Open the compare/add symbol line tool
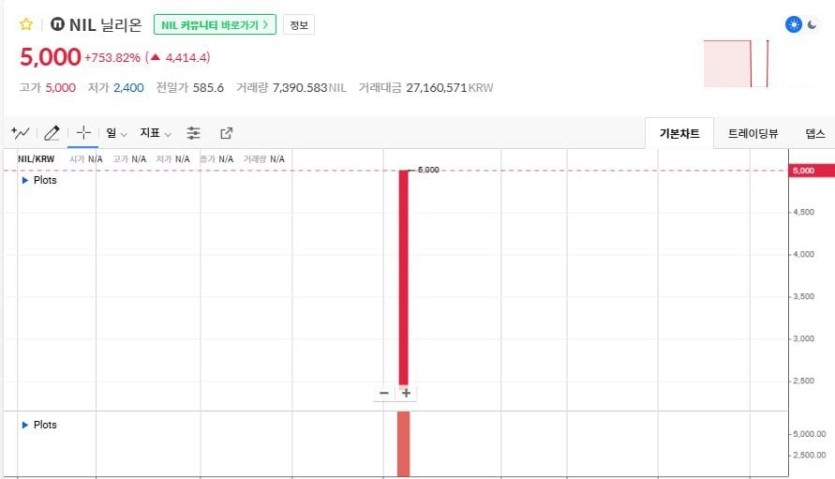Viewport: 835px width, 479px height. (x=20, y=133)
